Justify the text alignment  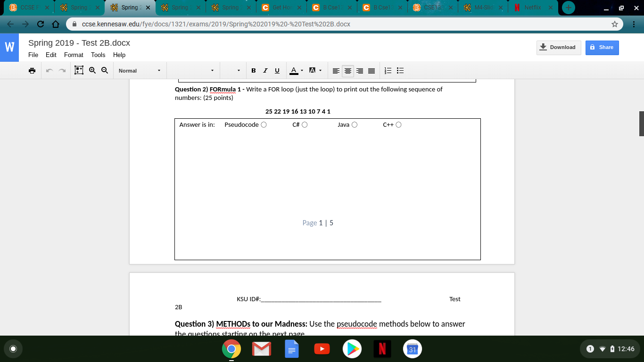click(x=372, y=71)
